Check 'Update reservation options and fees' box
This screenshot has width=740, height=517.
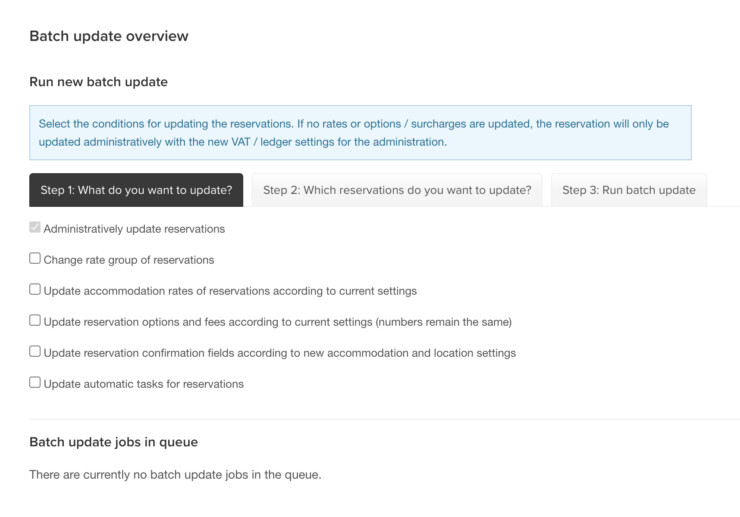(35, 321)
